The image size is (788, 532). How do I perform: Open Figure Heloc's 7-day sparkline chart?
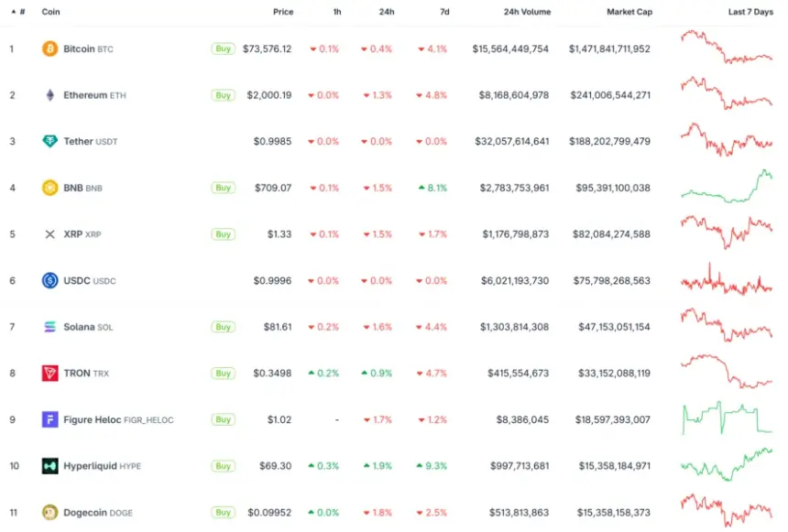click(727, 418)
